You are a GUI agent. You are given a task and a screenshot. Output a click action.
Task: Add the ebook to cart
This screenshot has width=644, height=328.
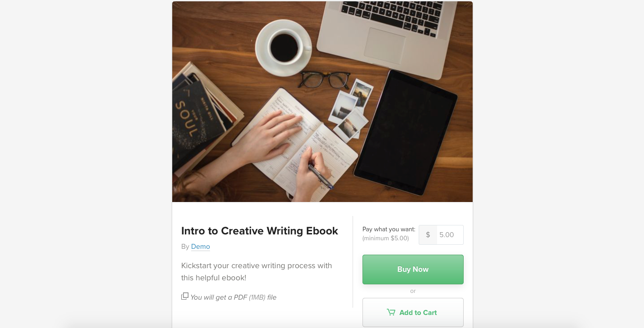pyautogui.click(x=413, y=312)
